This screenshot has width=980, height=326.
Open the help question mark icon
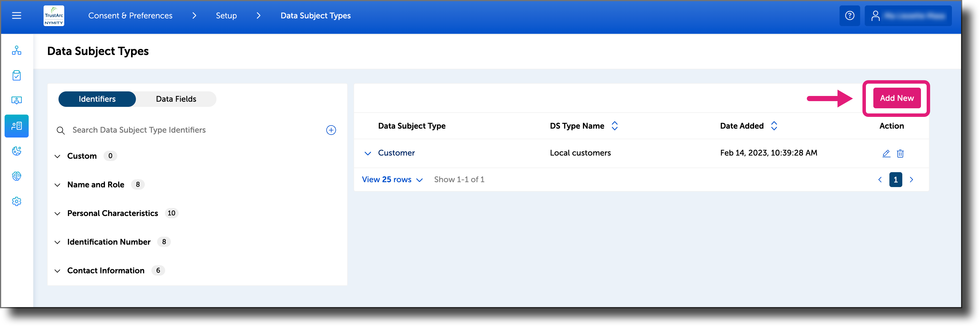850,15
